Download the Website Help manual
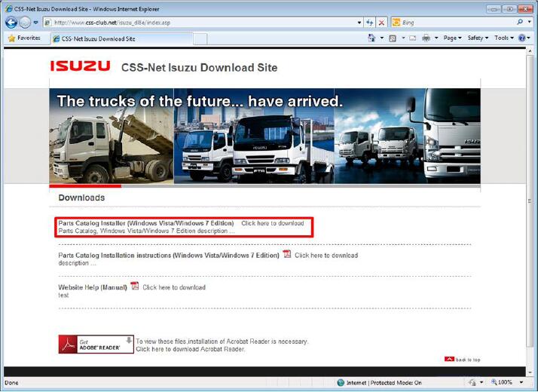 point(174,287)
